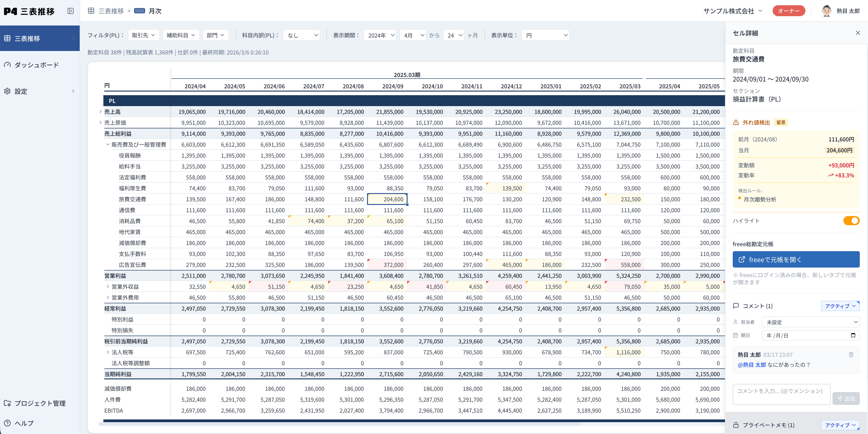Delete the comment with trash icon
This screenshot has height=434, width=868.
tap(851, 355)
